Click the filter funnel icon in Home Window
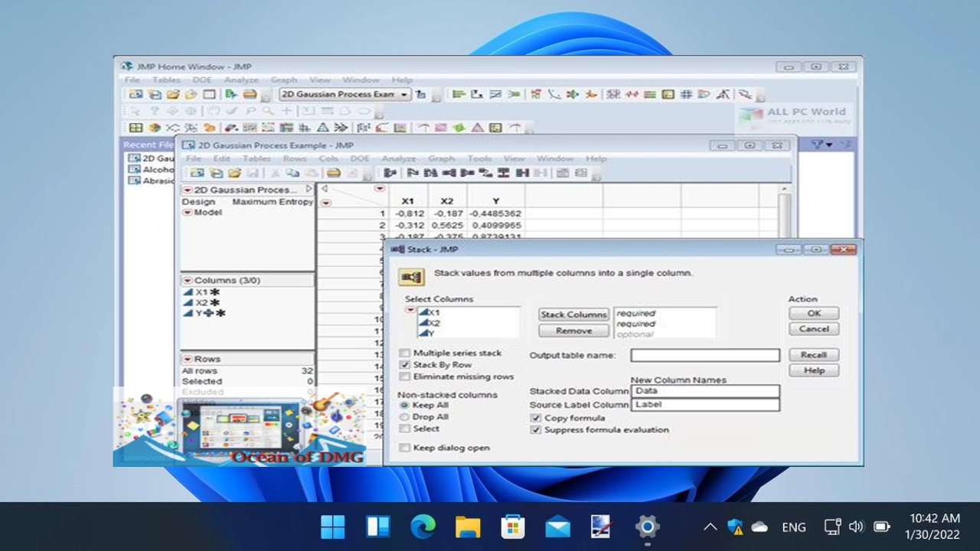 coord(818,144)
